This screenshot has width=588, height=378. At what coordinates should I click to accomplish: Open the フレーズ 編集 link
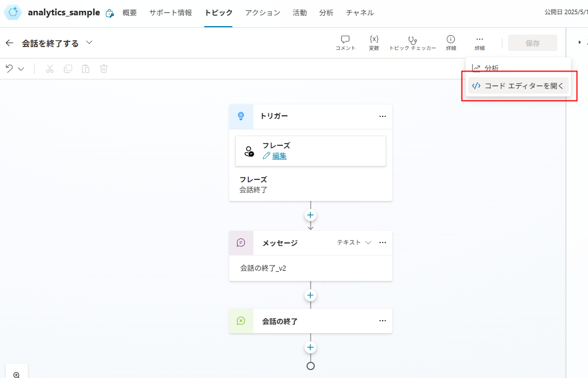coord(279,156)
